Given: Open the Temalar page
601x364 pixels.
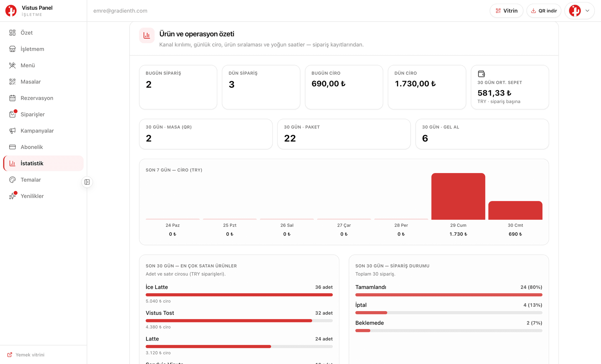Looking at the screenshot, I should (44, 180).
